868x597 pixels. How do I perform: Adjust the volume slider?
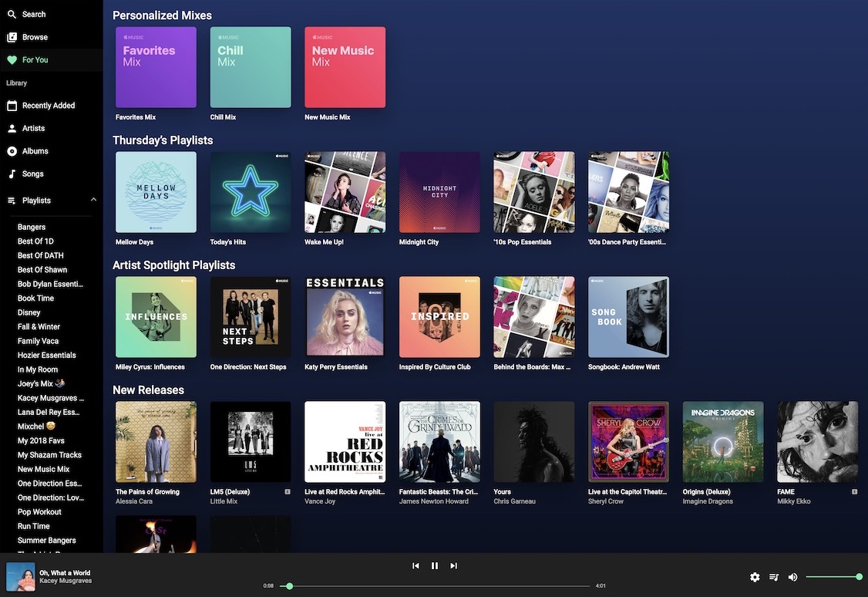pyautogui.click(x=833, y=577)
